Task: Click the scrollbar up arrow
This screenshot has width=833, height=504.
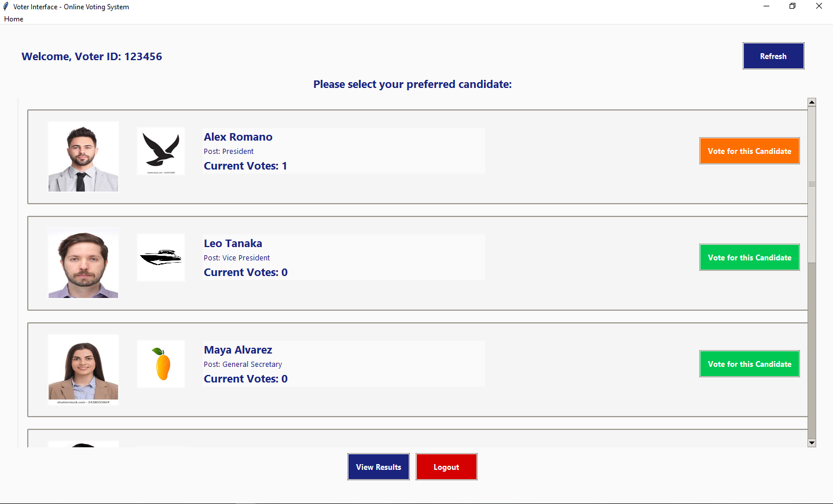Action: coord(812,101)
